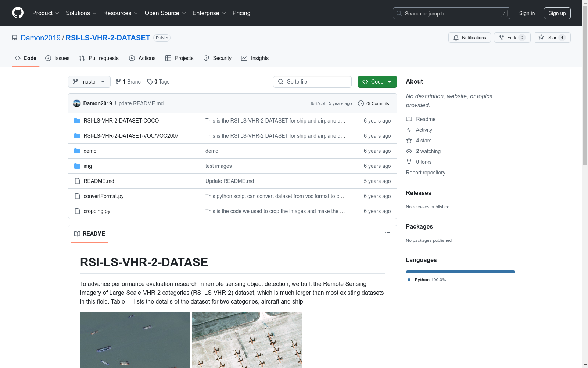The image size is (588, 368).
Task: Select the README tab header
Action: 90,234
